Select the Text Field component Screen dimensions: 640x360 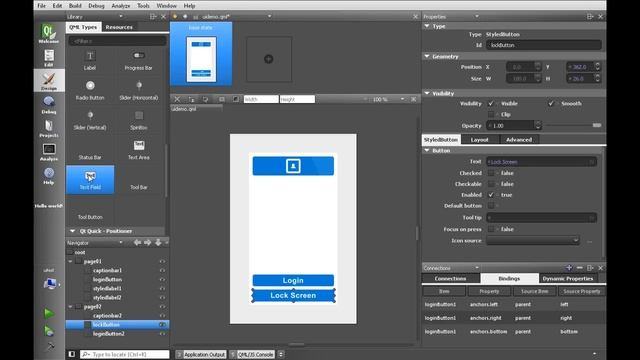[x=90, y=180]
